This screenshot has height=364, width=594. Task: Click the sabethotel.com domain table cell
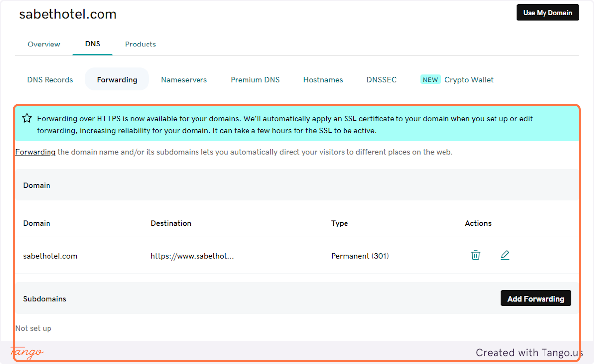click(50, 256)
